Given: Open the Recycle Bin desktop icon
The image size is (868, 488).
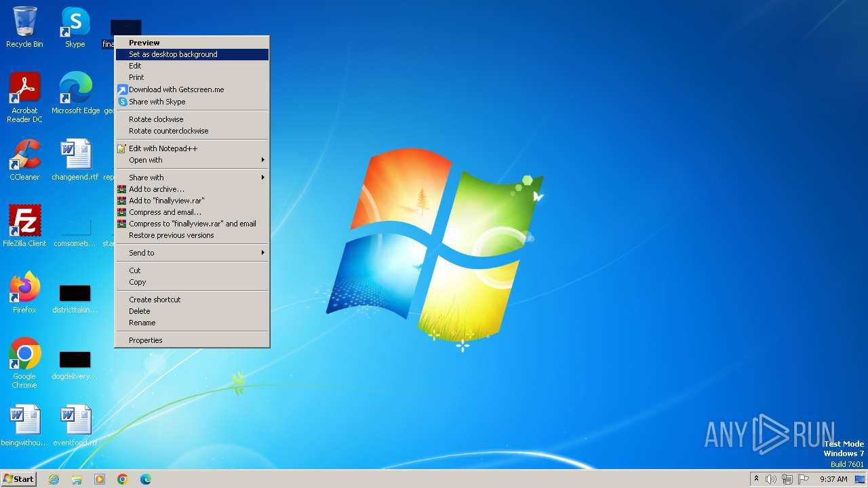Looking at the screenshot, I should coord(24,27).
